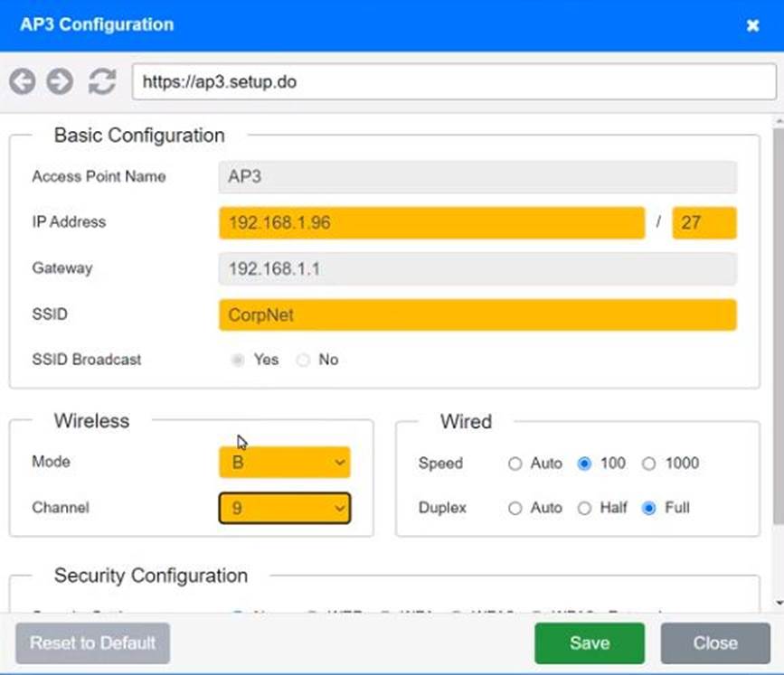The image size is (784, 675).
Task: Set wired Speed to Auto
Action: (515, 464)
